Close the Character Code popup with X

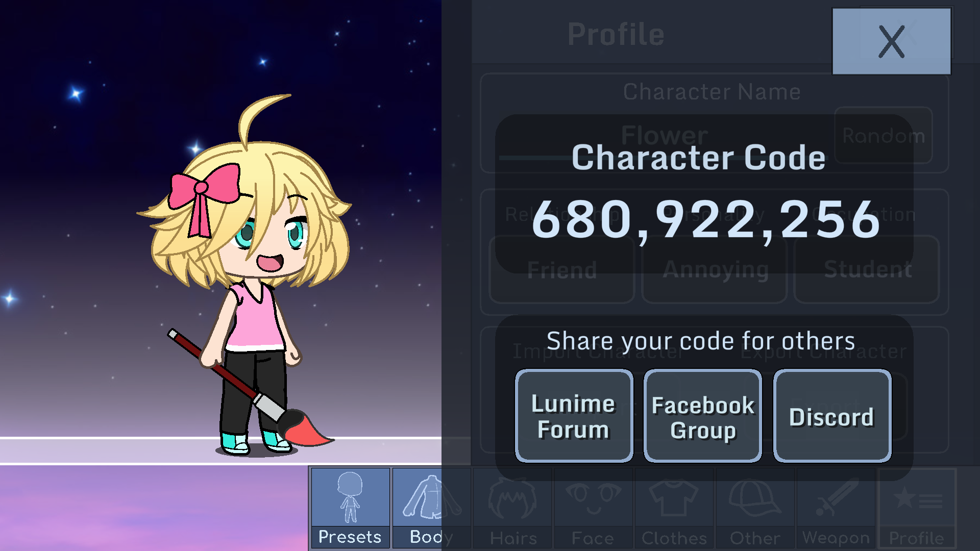[x=891, y=41]
